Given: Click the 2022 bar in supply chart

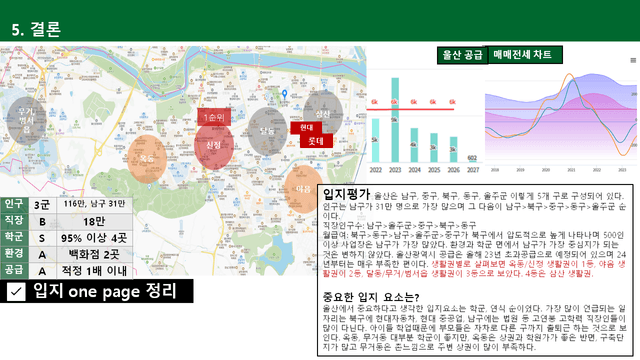Looking at the screenshot, I should [376, 140].
